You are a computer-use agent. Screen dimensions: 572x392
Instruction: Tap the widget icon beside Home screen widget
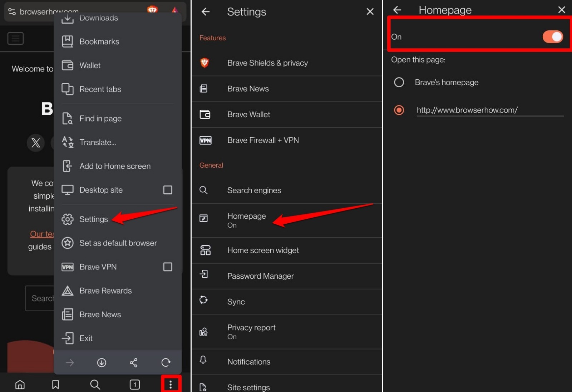click(205, 250)
